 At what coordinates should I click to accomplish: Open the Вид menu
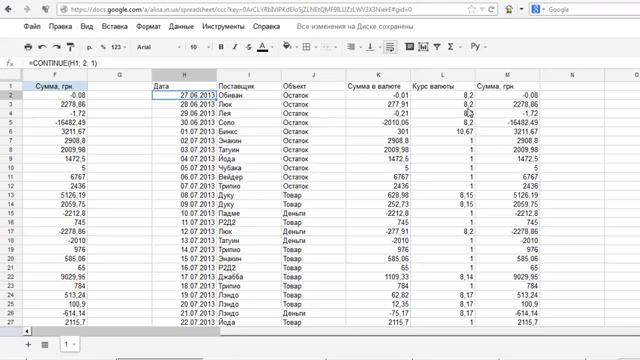coord(87,27)
